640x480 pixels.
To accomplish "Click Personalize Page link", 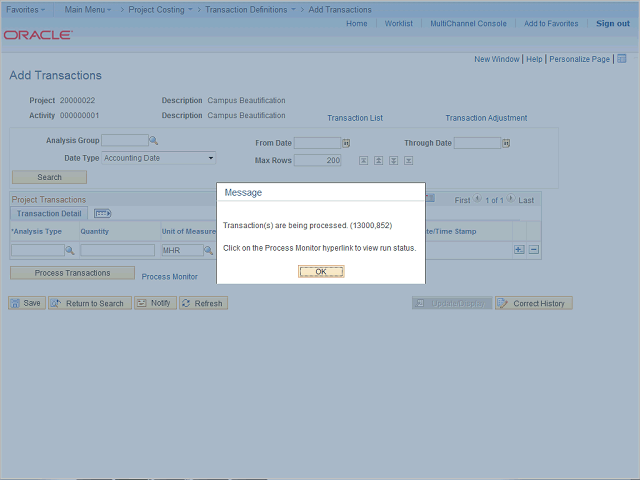I will click(x=579, y=59).
